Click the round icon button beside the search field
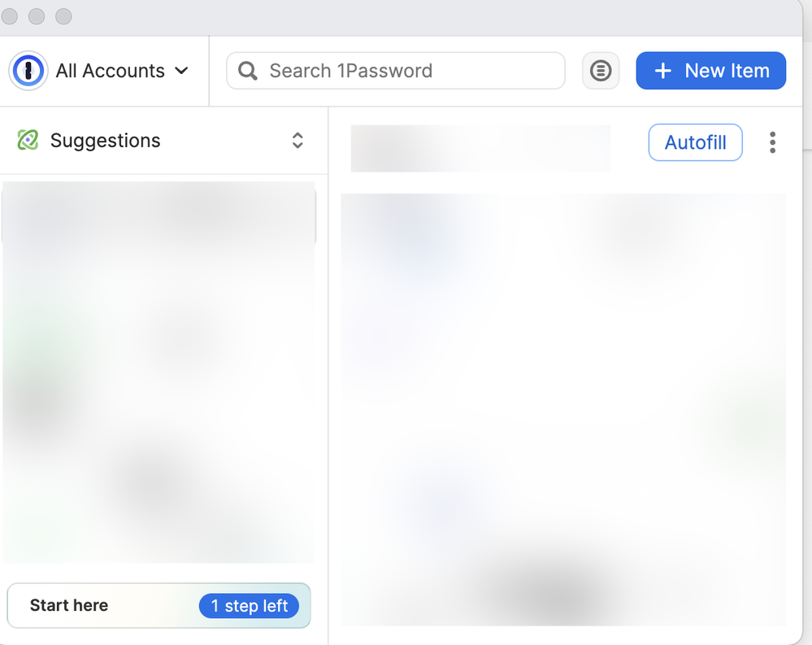812x645 pixels. click(x=601, y=71)
